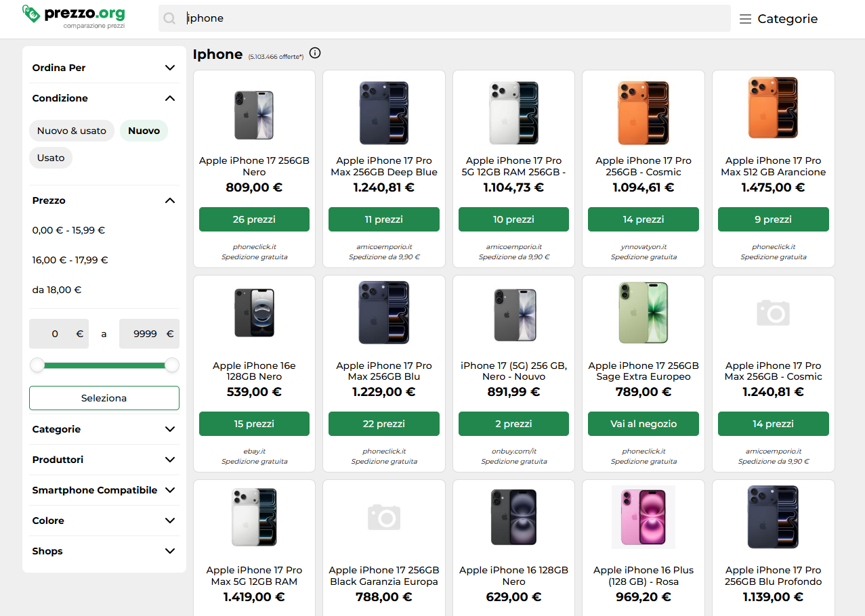
Task: Open the orange iPhone 17 Pro Cosmic image
Action: click(643, 112)
